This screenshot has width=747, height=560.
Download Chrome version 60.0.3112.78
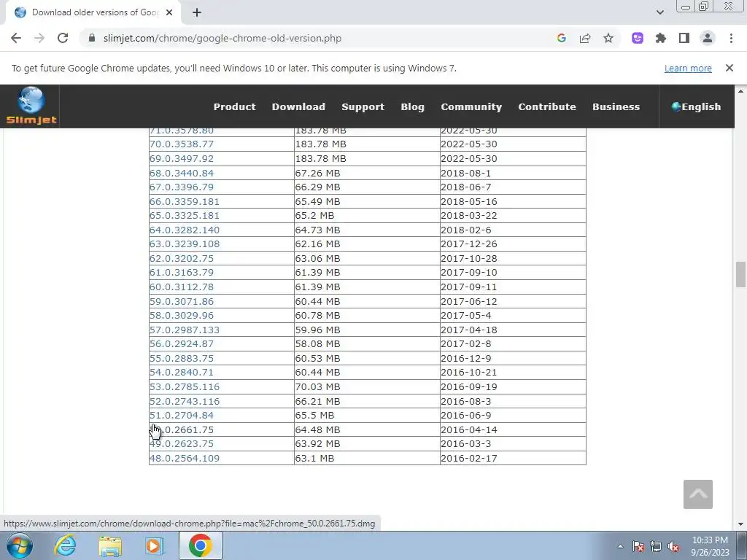182,287
